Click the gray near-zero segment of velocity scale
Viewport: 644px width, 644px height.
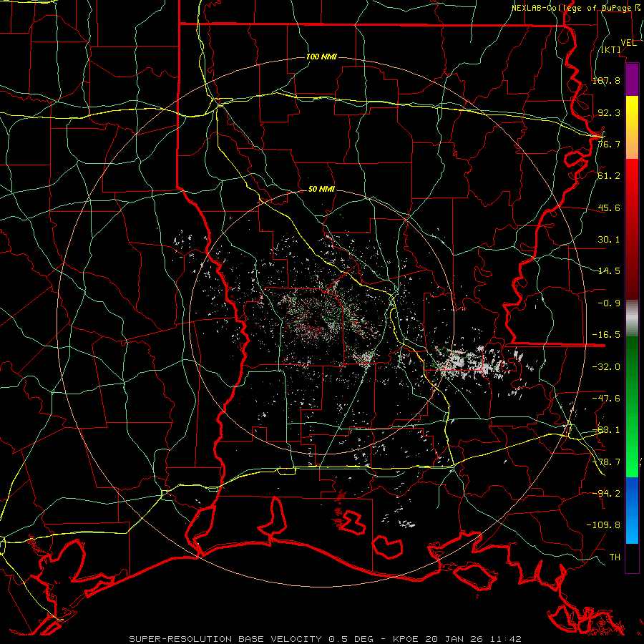click(x=632, y=318)
